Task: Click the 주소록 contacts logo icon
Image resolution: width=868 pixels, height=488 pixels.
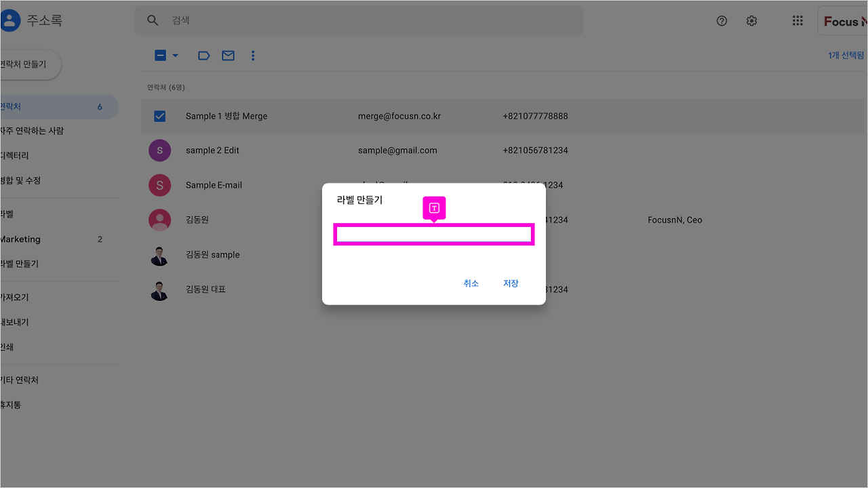Action: coord(10,20)
